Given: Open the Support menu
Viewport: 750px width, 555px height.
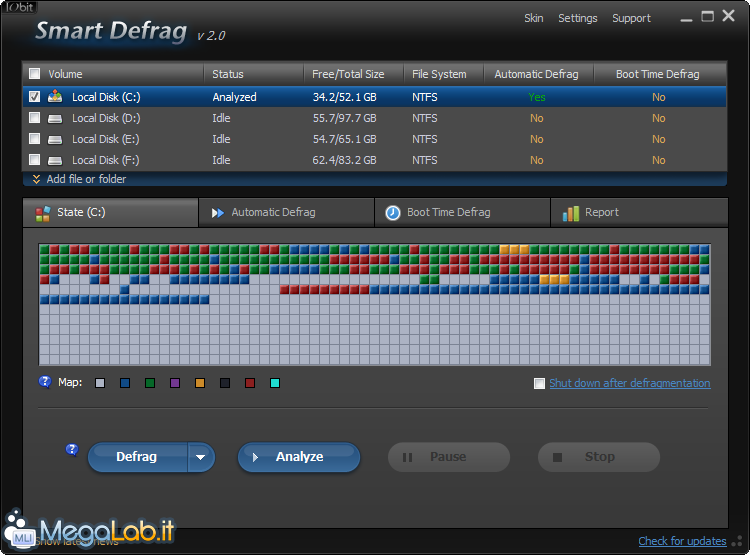Looking at the screenshot, I should coord(631,18).
